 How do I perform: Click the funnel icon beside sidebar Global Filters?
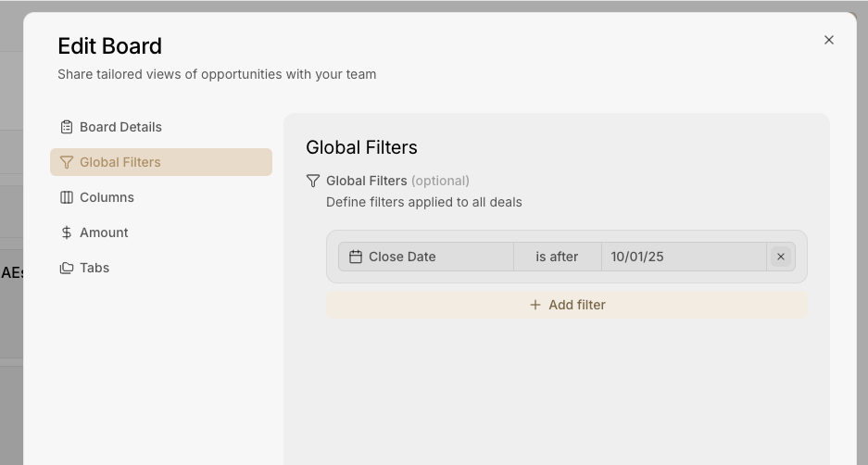click(x=67, y=162)
